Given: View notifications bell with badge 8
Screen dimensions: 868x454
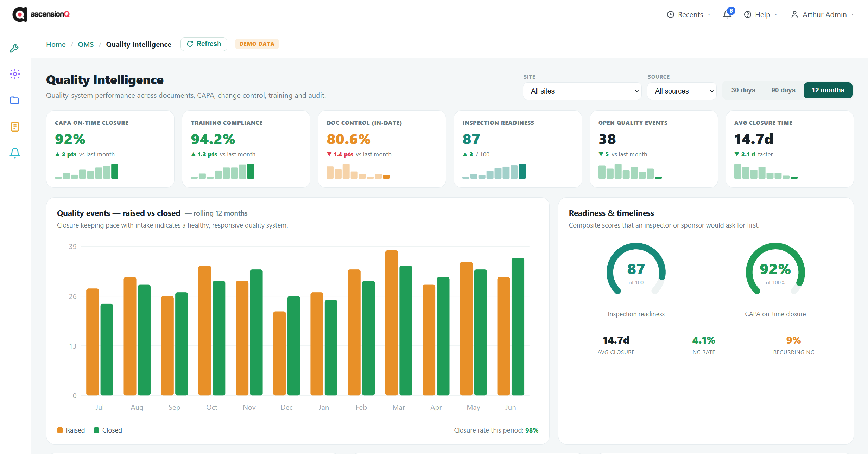Looking at the screenshot, I should (727, 14).
